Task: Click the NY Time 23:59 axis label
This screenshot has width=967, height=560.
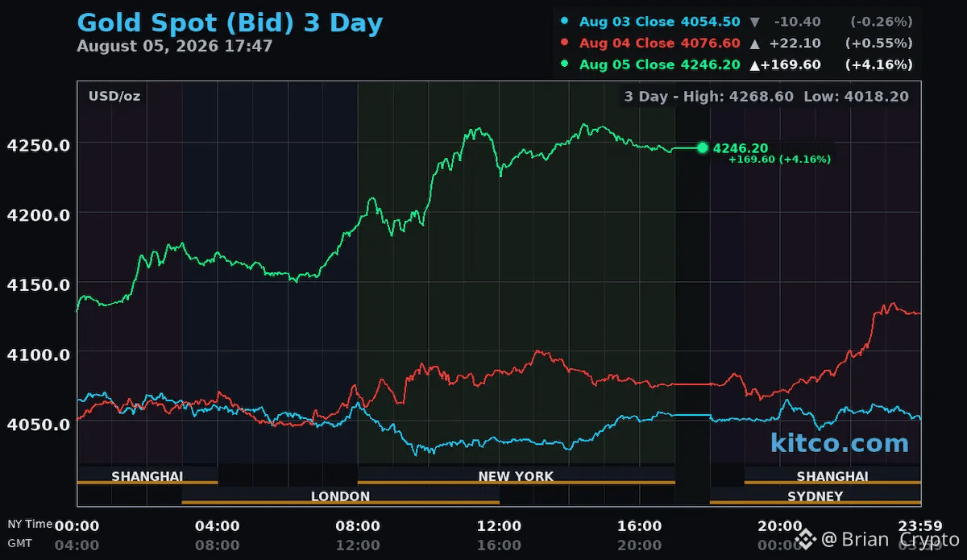Action: 919,526
